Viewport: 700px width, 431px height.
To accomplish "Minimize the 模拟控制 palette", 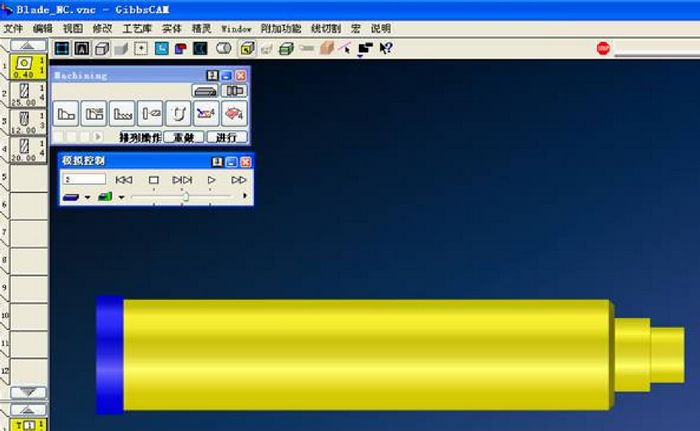I will (231, 162).
